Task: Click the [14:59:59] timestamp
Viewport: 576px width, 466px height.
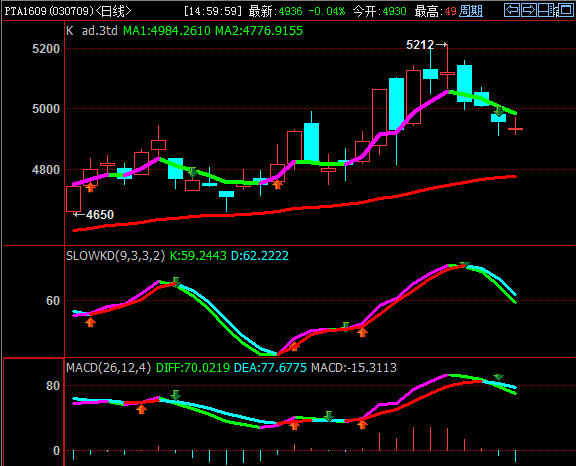Action: [x=213, y=11]
